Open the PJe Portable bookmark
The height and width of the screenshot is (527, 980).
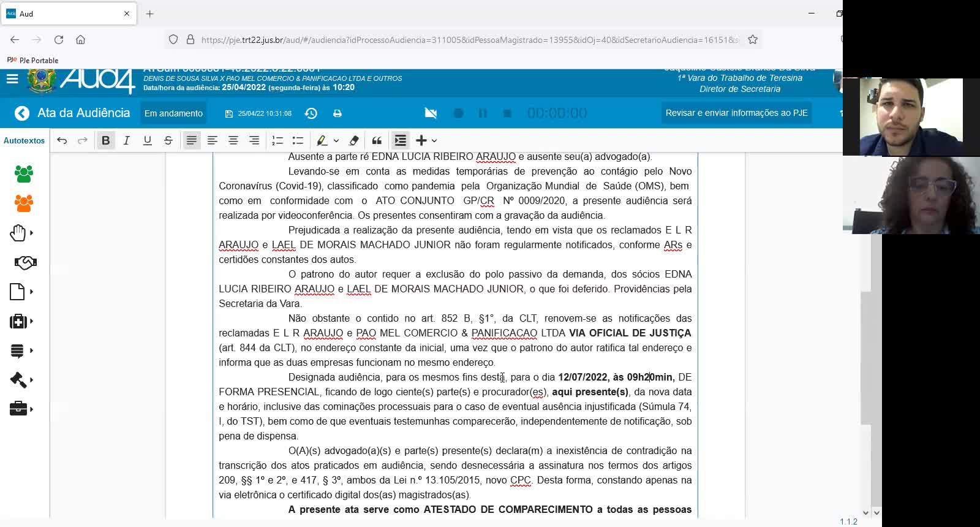click(x=32, y=60)
